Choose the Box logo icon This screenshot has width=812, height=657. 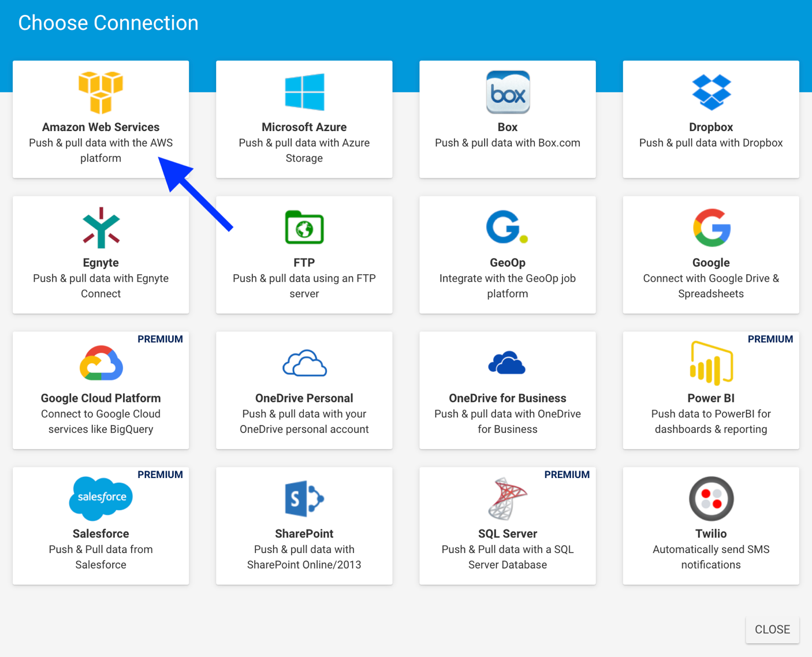pos(508,92)
